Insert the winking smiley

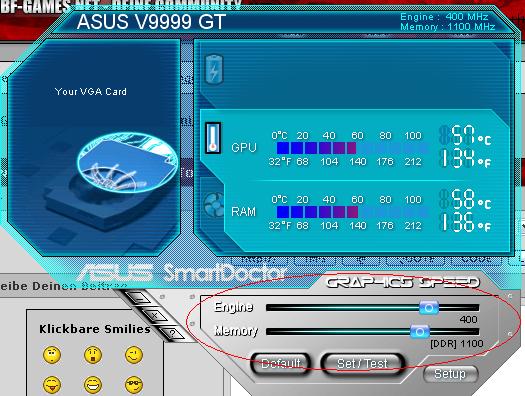tap(134, 355)
